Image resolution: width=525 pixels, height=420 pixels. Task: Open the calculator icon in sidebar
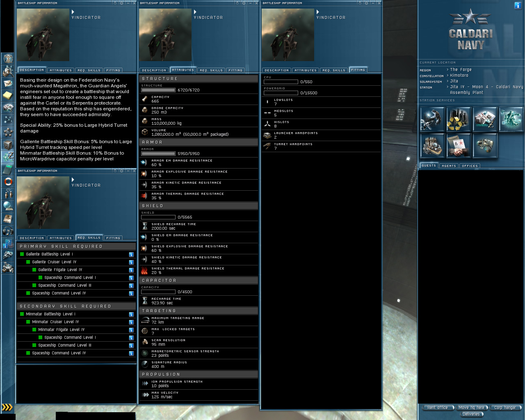point(8,169)
